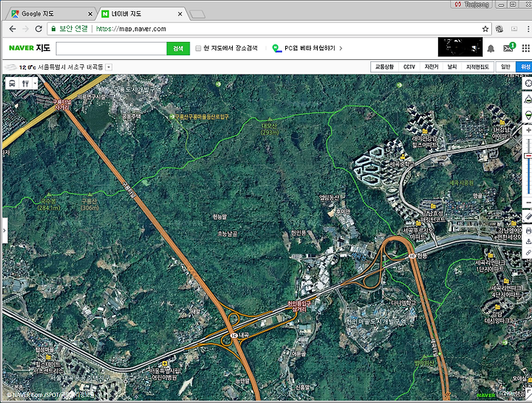Click the Taejong user button in title bar

click(473, 4)
